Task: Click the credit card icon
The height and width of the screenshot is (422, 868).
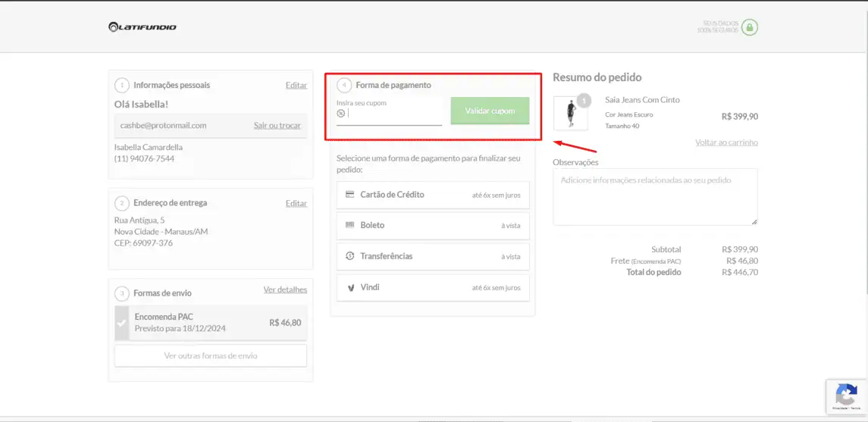Action: point(349,195)
